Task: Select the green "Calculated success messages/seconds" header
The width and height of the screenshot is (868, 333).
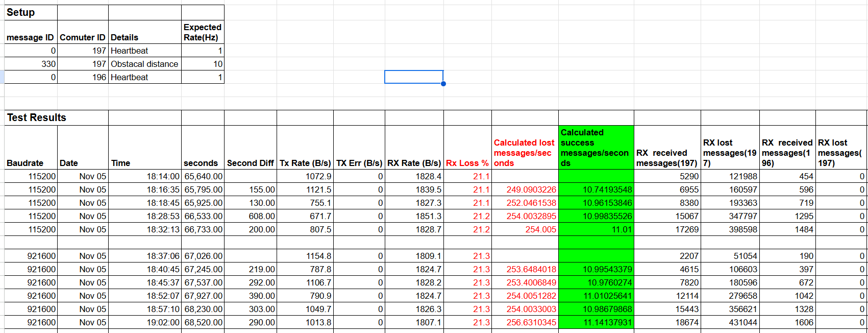Action: tap(596, 148)
